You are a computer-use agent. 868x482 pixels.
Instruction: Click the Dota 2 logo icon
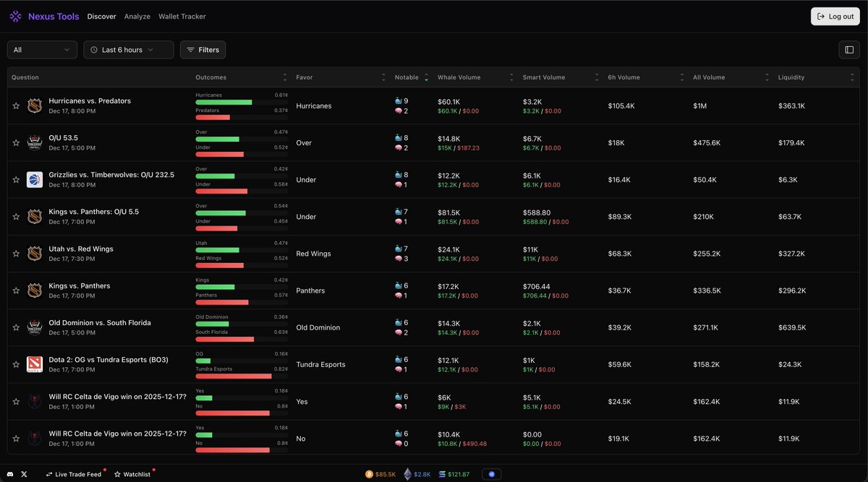[x=35, y=364]
